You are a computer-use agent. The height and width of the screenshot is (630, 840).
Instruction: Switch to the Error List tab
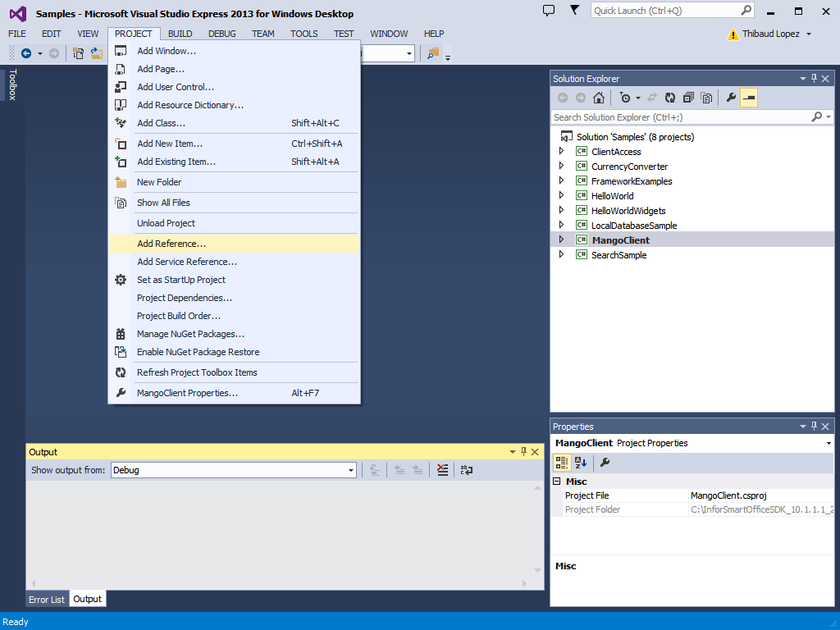(47, 599)
